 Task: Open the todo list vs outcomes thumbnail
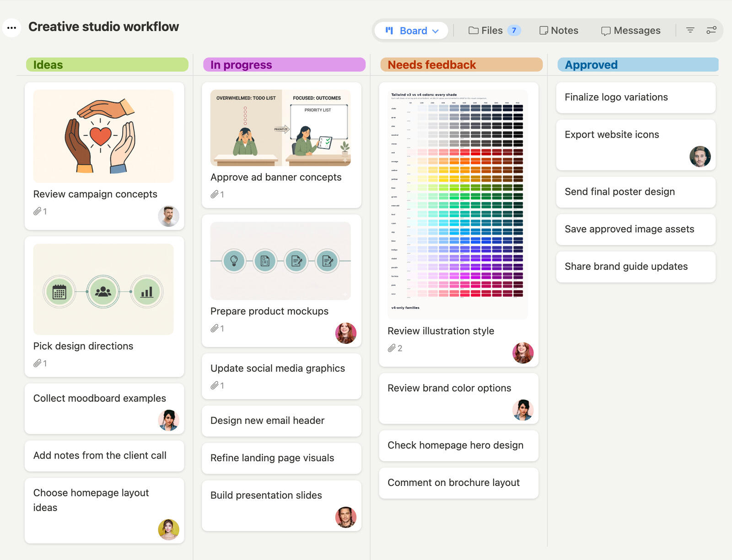tap(280, 128)
